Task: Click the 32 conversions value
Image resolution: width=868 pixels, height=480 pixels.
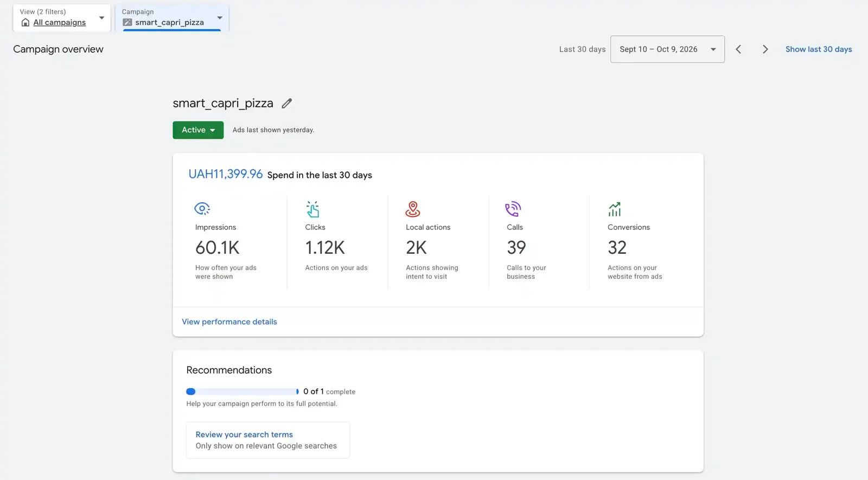Action: (x=617, y=248)
